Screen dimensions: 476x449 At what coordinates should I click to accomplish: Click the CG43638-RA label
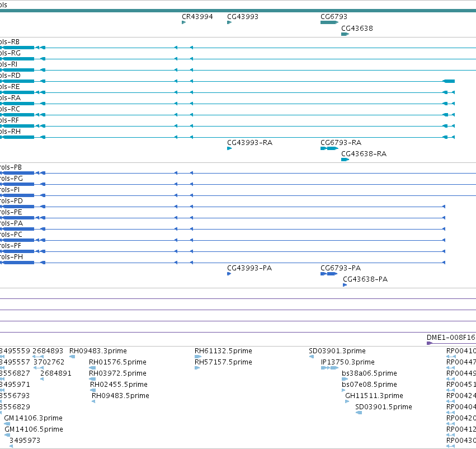[364, 154]
